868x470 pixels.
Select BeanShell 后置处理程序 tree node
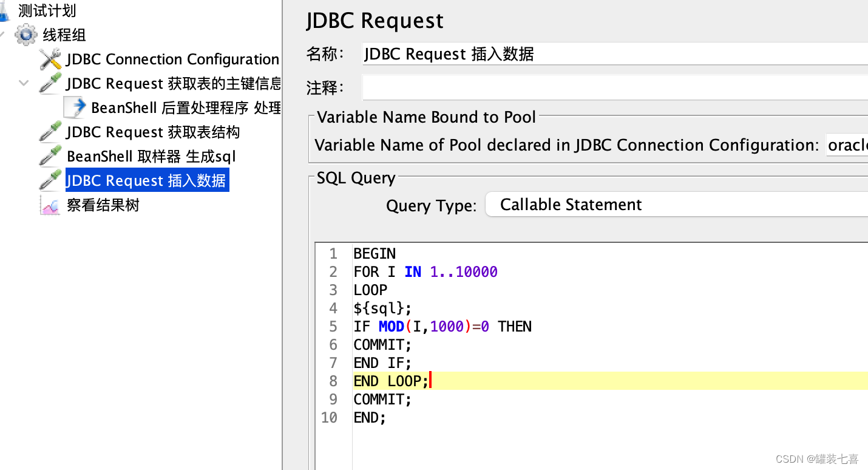coord(186,107)
